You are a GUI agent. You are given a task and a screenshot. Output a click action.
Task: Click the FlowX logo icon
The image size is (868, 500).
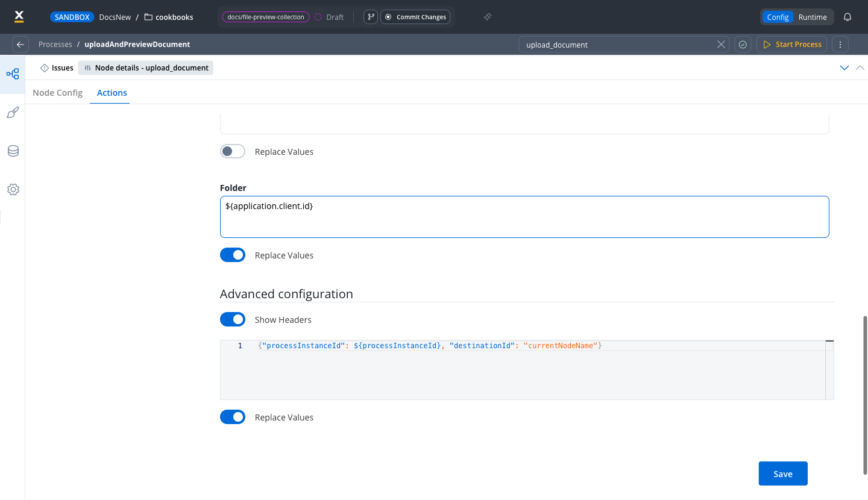[19, 17]
